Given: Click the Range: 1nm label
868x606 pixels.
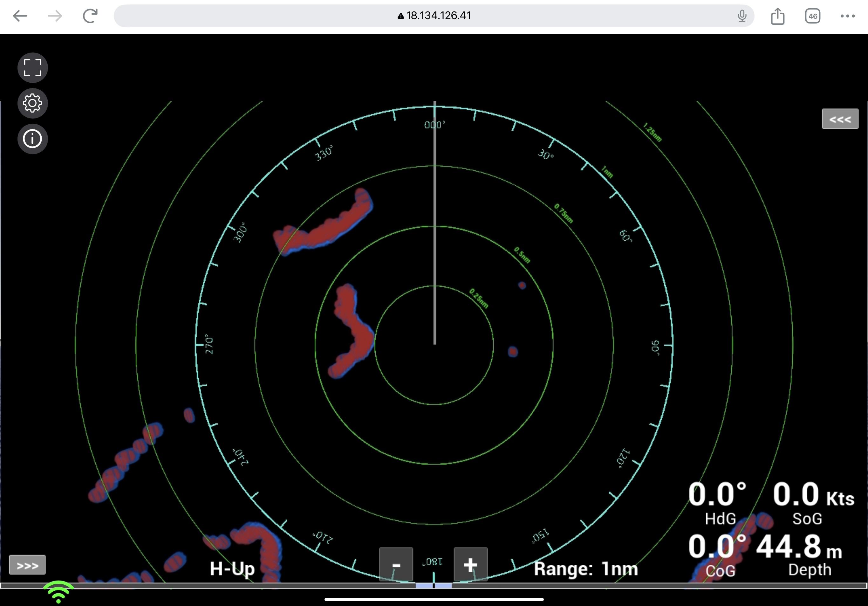Looking at the screenshot, I should click(x=585, y=568).
